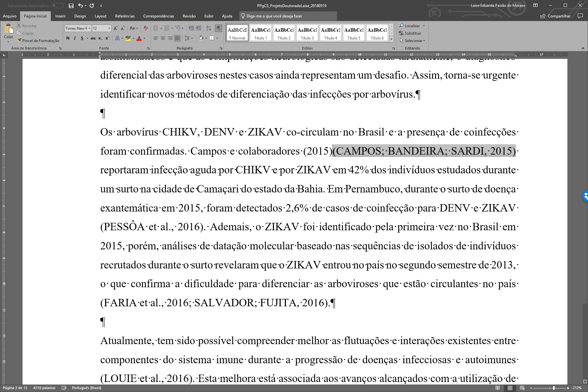Apply the Normal style
The width and height of the screenshot is (588, 392).
[x=237, y=33]
